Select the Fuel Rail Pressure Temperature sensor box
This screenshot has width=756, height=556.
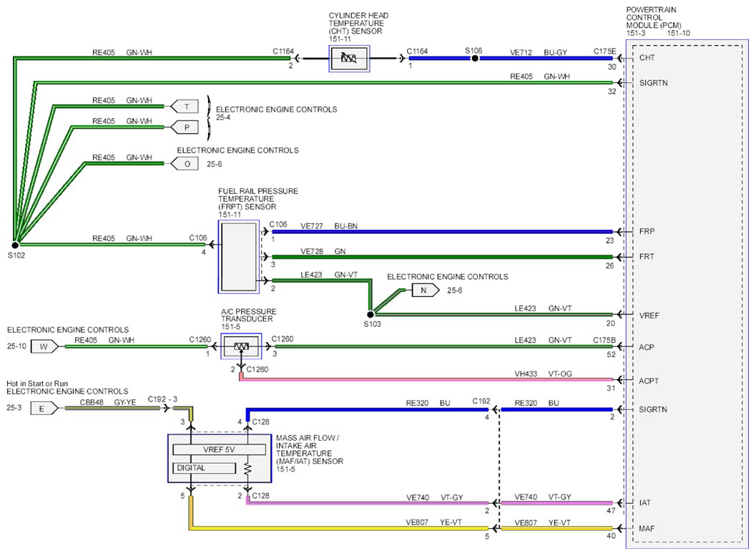pos(239,257)
